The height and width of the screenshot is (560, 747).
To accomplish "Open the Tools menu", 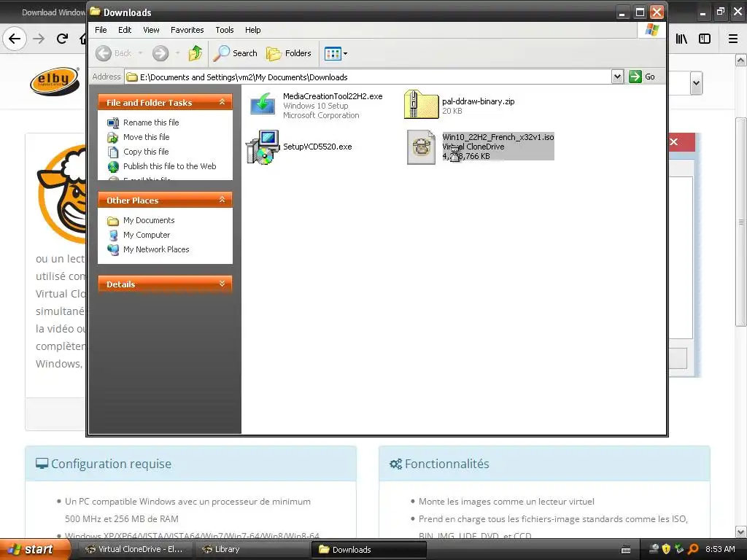I will 225,30.
